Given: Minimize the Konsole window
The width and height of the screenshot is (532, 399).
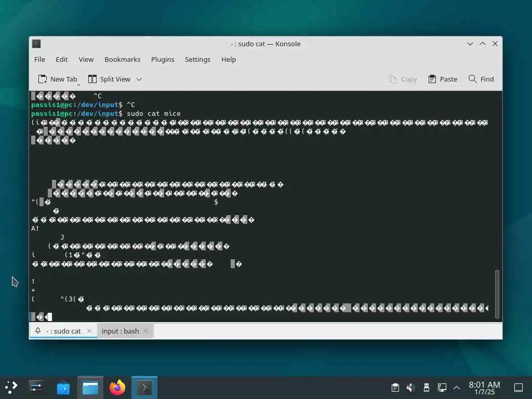Looking at the screenshot, I should (x=470, y=44).
